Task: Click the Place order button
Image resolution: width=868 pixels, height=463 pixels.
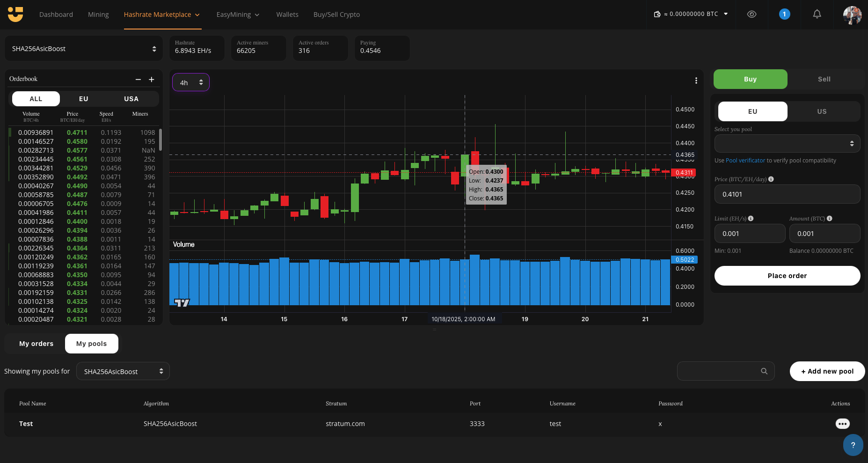Action: pyautogui.click(x=787, y=276)
